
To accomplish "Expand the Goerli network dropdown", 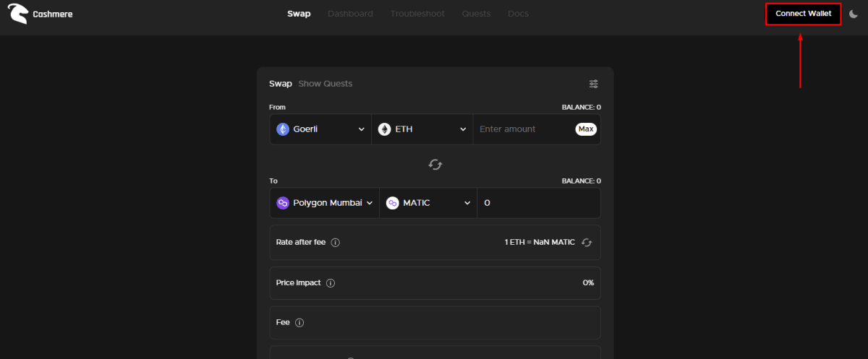I will (x=320, y=129).
